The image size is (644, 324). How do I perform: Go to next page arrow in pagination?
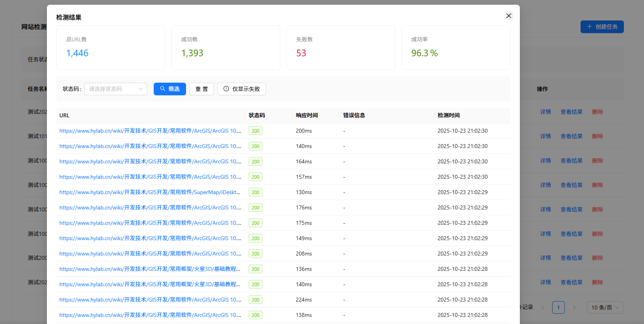pos(574,307)
